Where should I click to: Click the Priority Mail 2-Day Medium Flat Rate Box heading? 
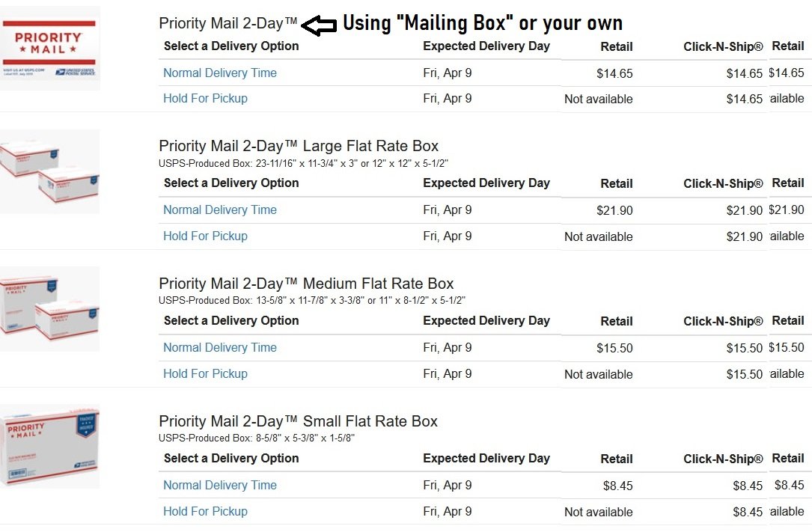coord(306,284)
